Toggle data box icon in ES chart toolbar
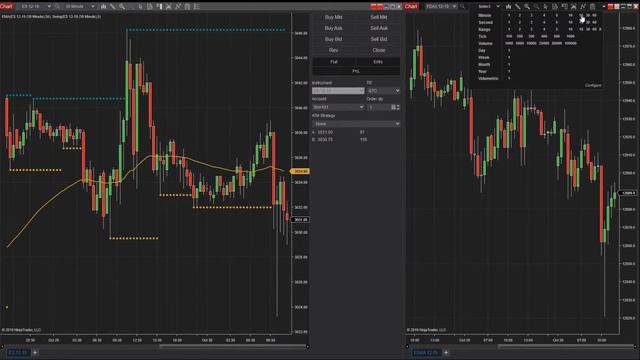 pos(150,7)
